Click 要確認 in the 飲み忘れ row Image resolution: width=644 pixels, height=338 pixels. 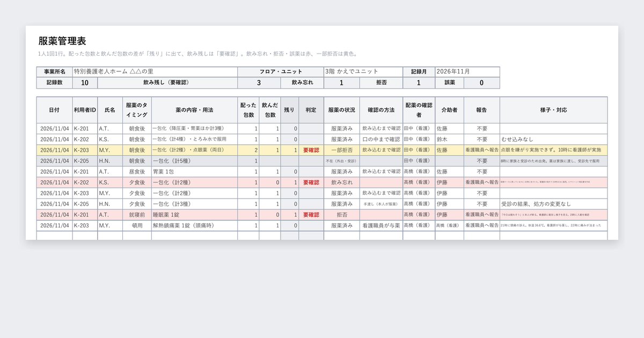(x=311, y=182)
